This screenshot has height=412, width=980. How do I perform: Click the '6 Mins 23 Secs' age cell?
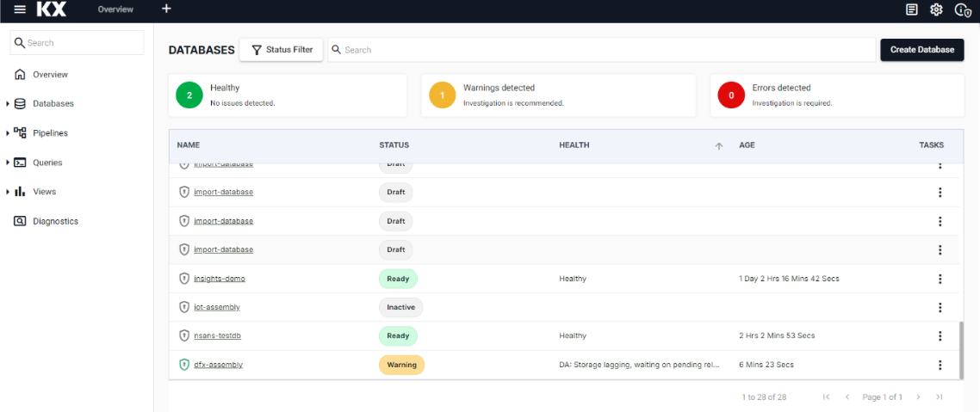[x=766, y=365]
